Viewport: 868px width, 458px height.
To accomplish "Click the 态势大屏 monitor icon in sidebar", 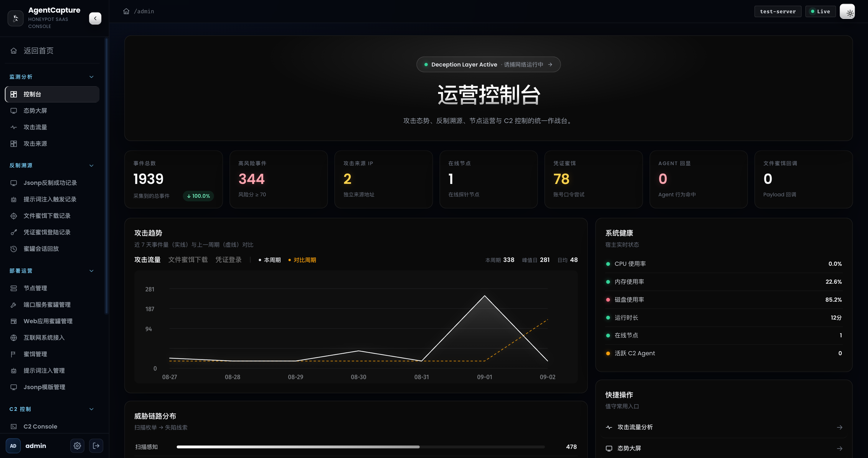I will tap(14, 111).
